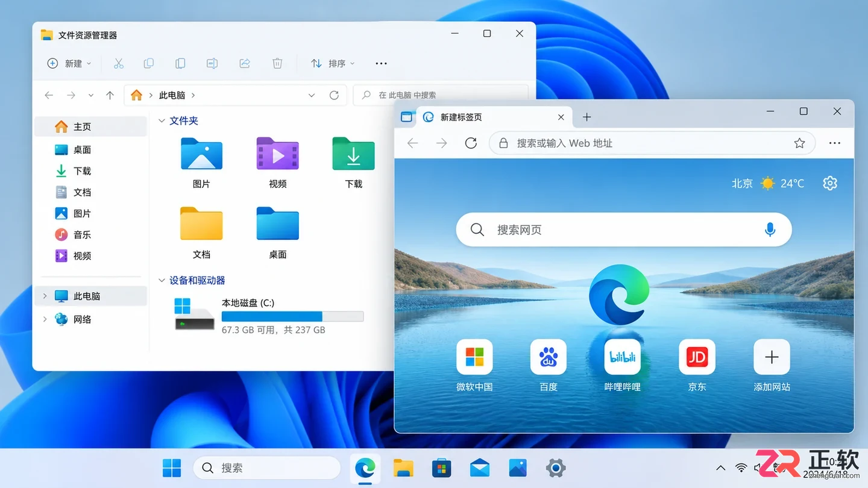Expand the 网络 tree node chevron
Image resolution: width=868 pixels, height=488 pixels.
click(x=45, y=319)
